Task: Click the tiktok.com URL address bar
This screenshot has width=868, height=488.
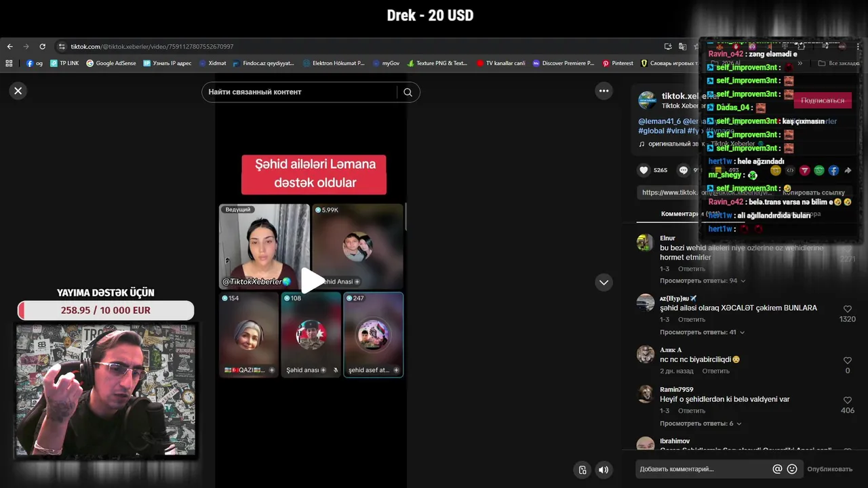Action: click(359, 47)
